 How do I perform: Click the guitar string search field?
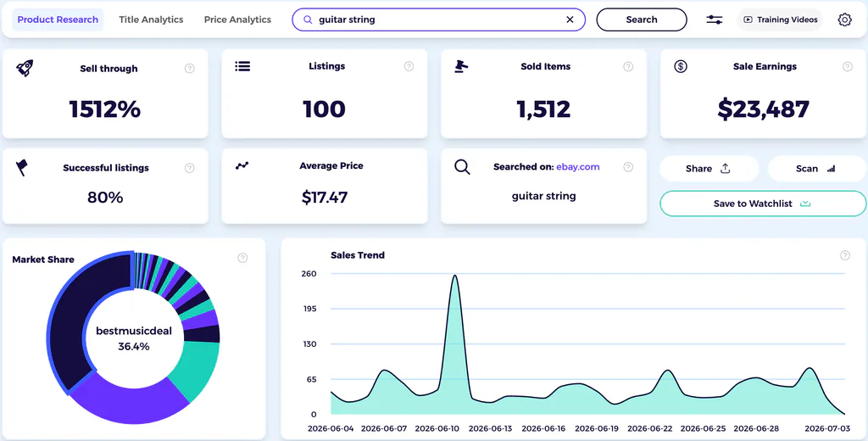coord(438,20)
